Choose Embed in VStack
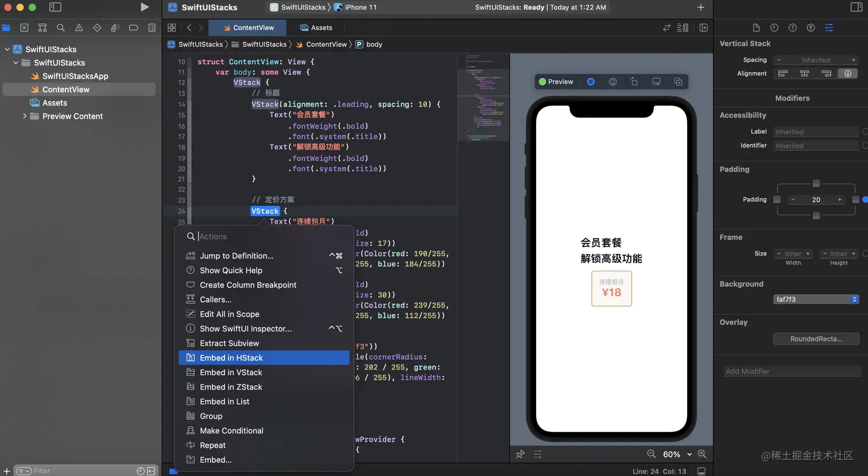 pyautogui.click(x=264, y=372)
